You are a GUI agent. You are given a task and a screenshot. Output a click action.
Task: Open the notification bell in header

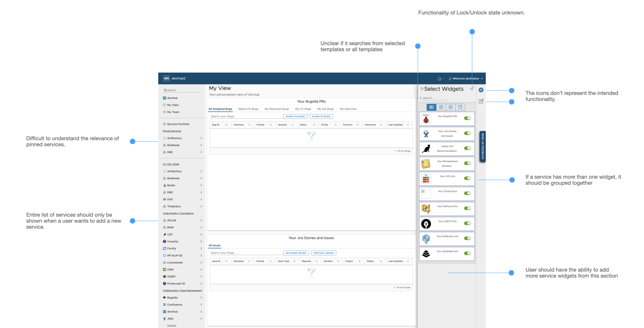click(439, 79)
